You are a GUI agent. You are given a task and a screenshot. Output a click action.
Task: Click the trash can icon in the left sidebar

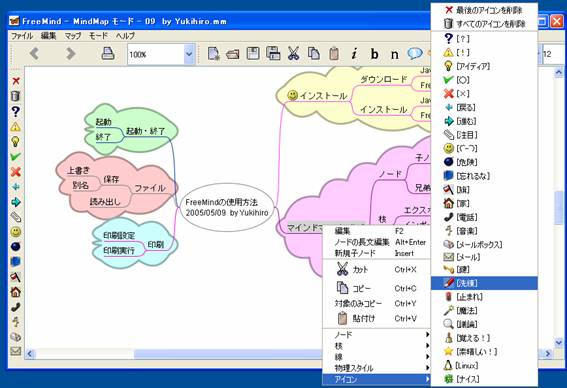pyautogui.click(x=15, y=96)
